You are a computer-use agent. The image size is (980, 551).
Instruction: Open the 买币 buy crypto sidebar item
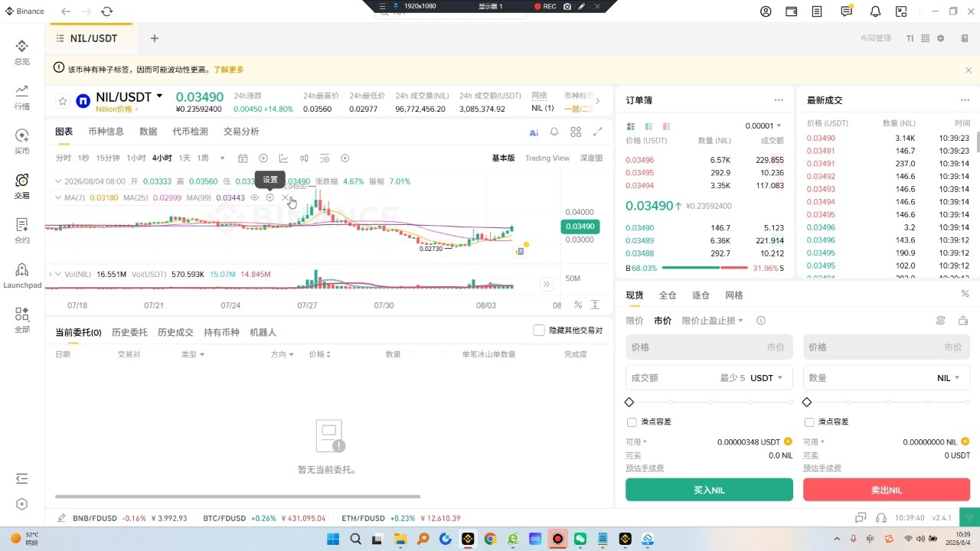click(22, 142)
